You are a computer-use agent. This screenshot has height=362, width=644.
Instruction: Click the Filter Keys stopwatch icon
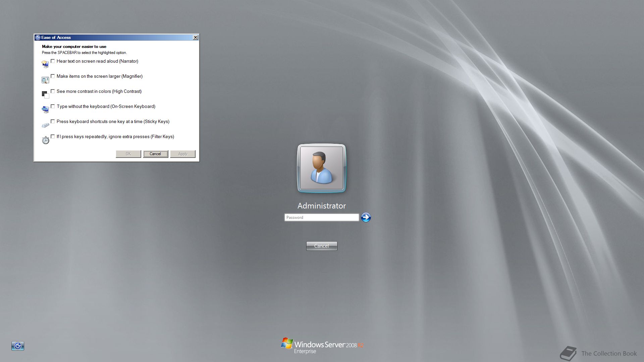point(46,140)
